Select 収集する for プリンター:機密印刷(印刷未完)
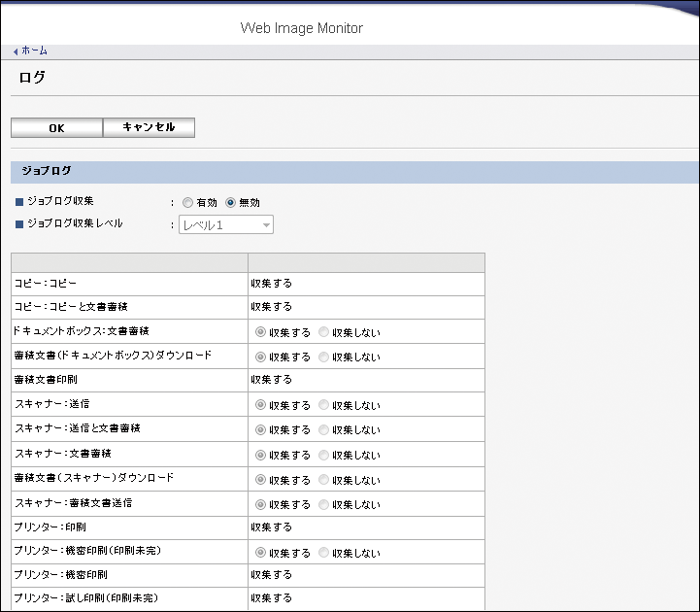700x612 pixels. (260, 553)
